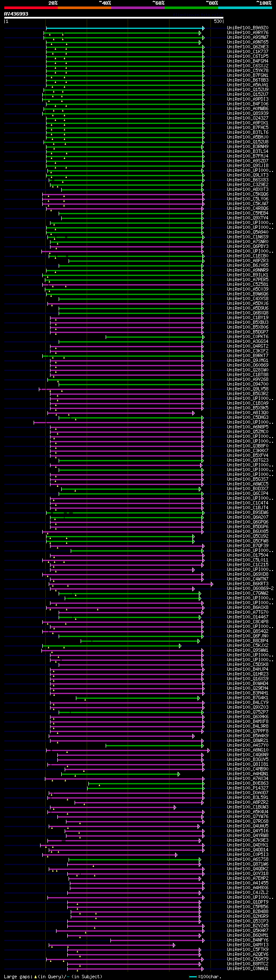The width and height of the screenshot is (276, 980).
Task: Click the green ~80% legend segment
Action: click(x=191, y=7)
